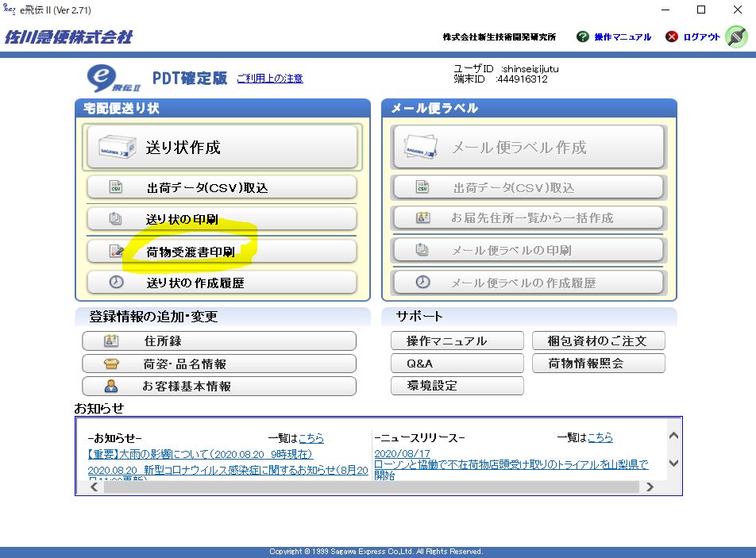
Task: Click こちら link next to ニュースリリース list
Action: coord(600,437)
